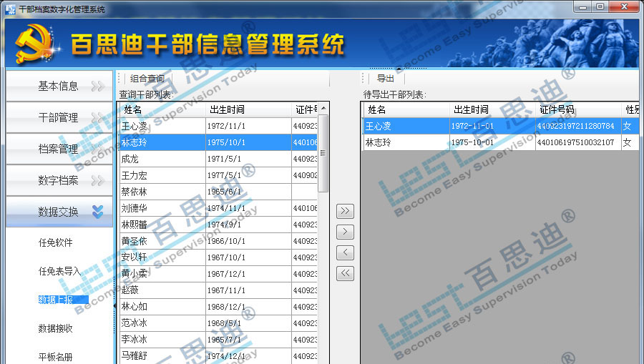Click the move-selected-right single arrow button

click(x=345, y=232)
